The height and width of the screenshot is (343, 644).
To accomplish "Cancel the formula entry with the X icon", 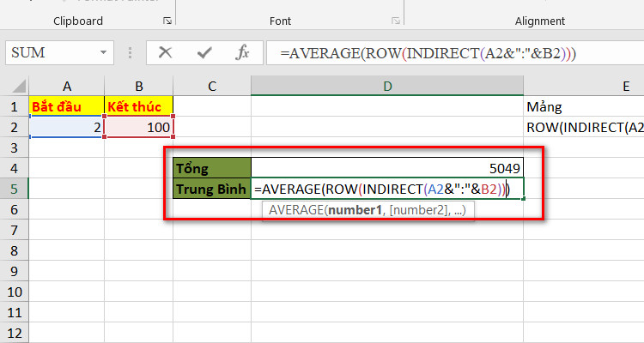I will [165, 52].
